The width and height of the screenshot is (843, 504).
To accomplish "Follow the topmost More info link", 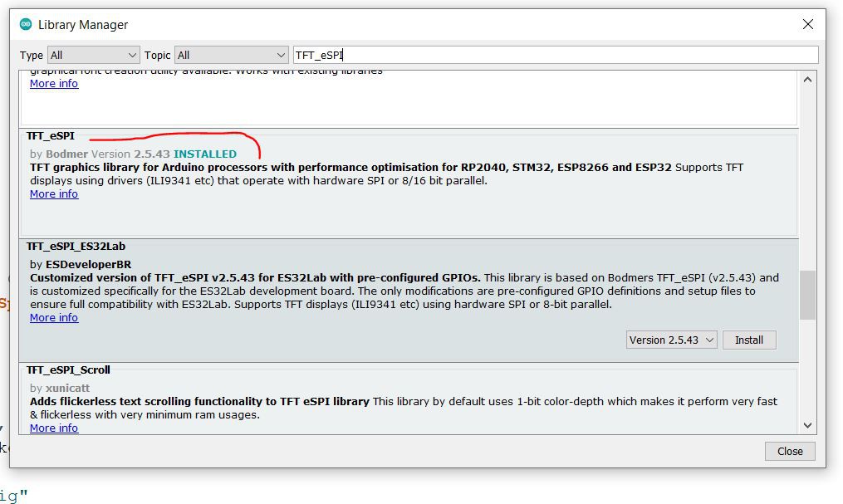I will pyautogui.click(x=54, y=83).
